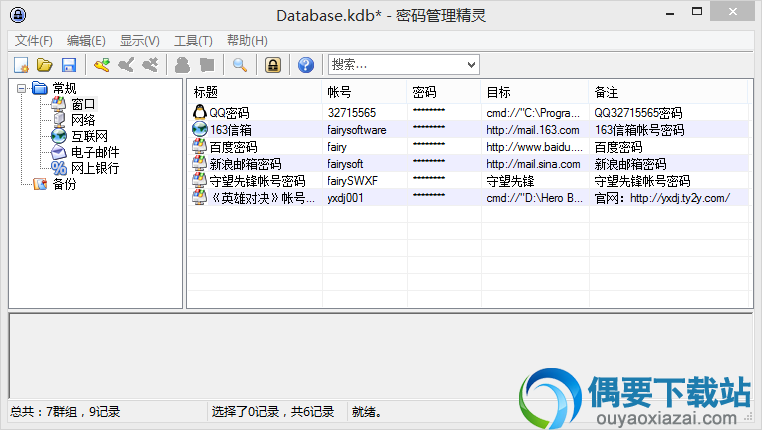Image resolution: width=762 pixels, height=430 pixels.
Task: Select the 新浪邮箱密码 entry title
Action: tap(245, 164)
